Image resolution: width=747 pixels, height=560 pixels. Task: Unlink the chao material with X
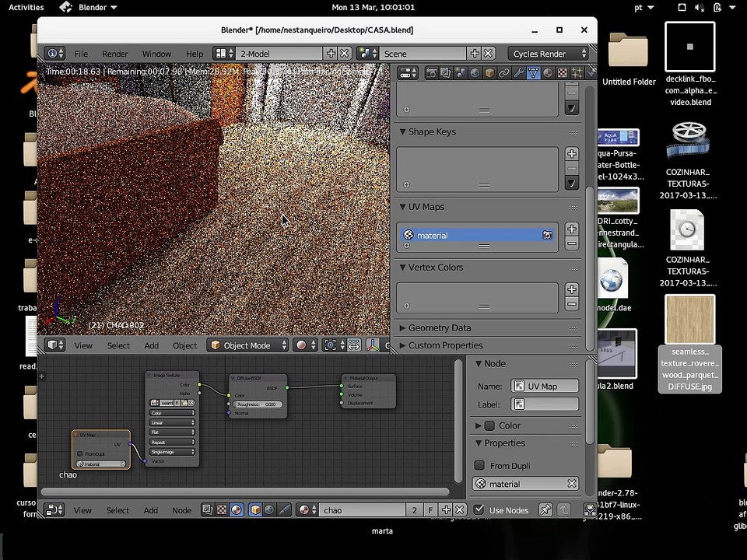pos(459,510)
